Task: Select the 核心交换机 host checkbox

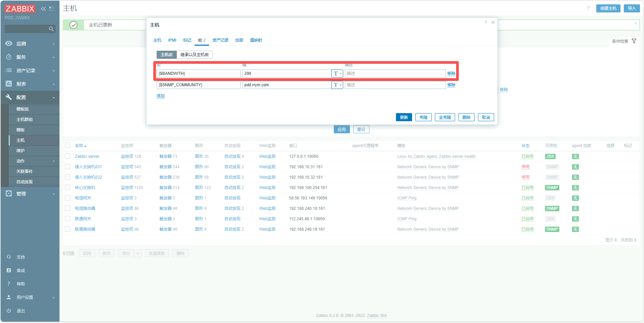Action: pos(68,188)
